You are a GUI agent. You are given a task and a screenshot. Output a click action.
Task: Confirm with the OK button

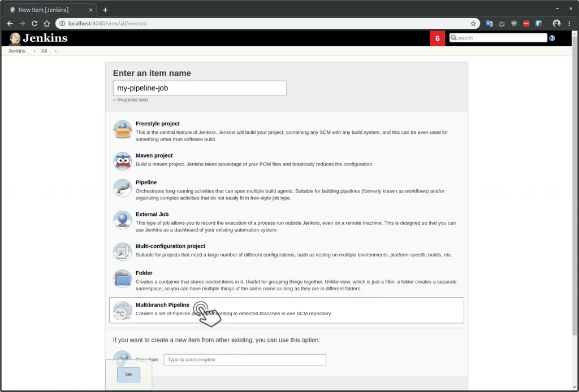point(128,374)
